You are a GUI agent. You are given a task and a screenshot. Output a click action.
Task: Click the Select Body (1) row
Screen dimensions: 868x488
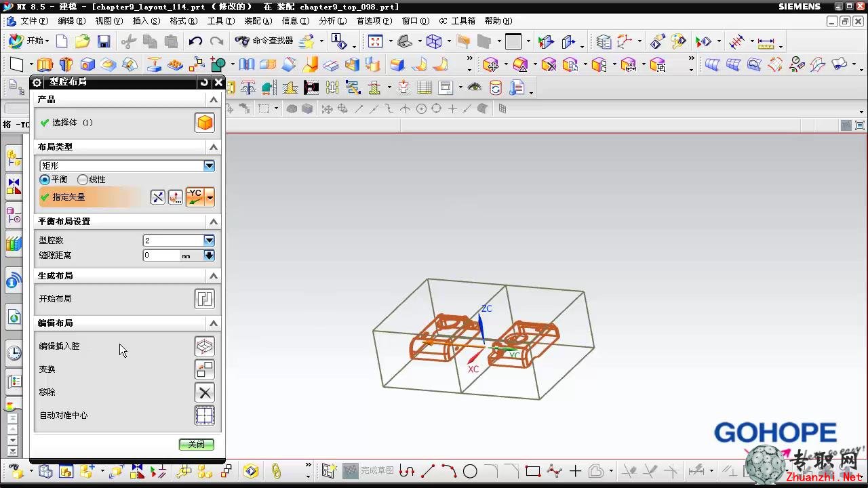(x=127, y=123)
